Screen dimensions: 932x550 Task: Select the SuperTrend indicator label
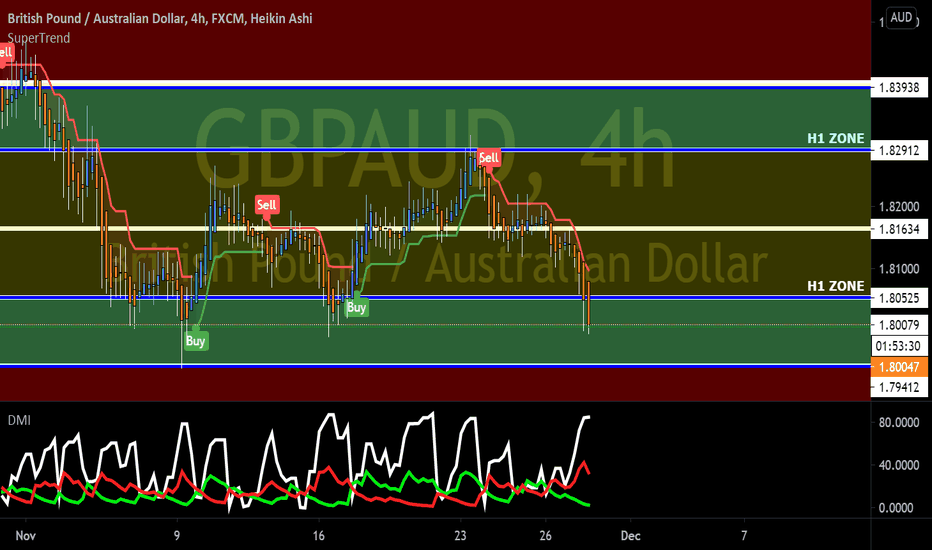point(39,38)
